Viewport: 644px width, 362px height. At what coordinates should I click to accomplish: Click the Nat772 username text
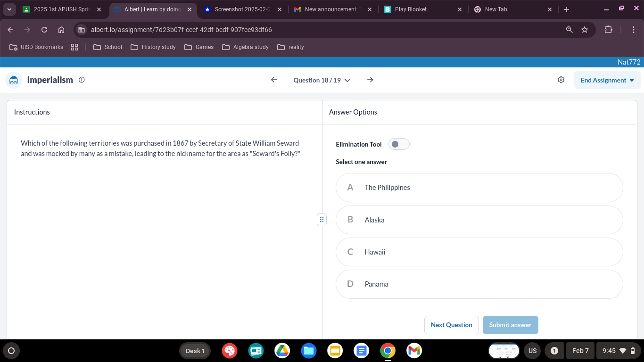pos(629,62)
